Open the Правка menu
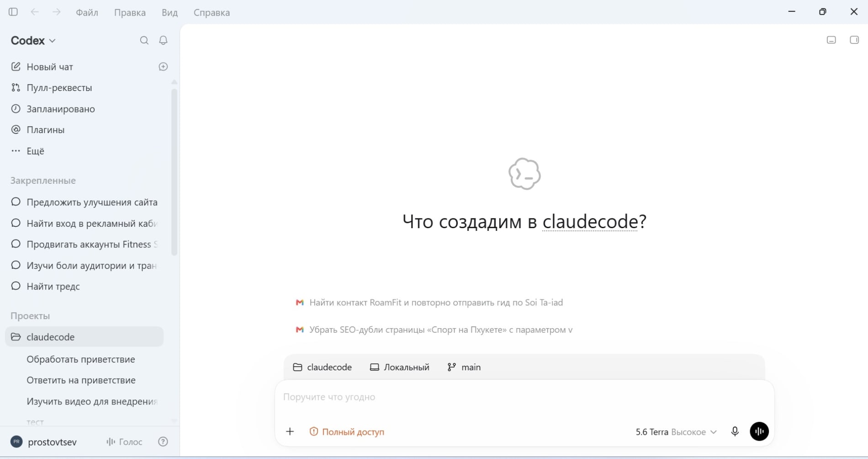Image resolution: width=868 pixels, height=459 pixels. pyautogui.click(x=130, y=13)
